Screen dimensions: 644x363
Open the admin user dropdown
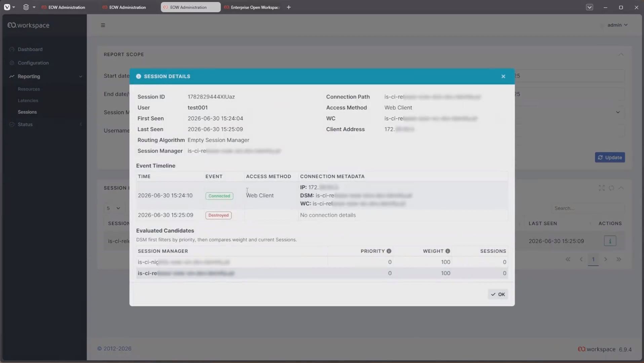click(617, 25)
